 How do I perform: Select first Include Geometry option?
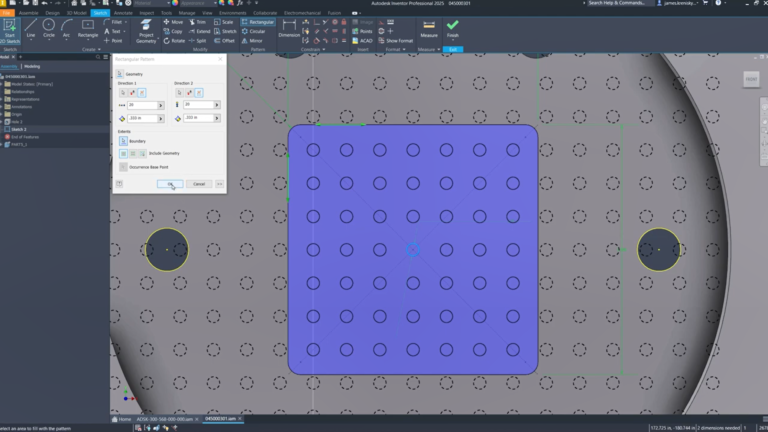coord(123,154)
